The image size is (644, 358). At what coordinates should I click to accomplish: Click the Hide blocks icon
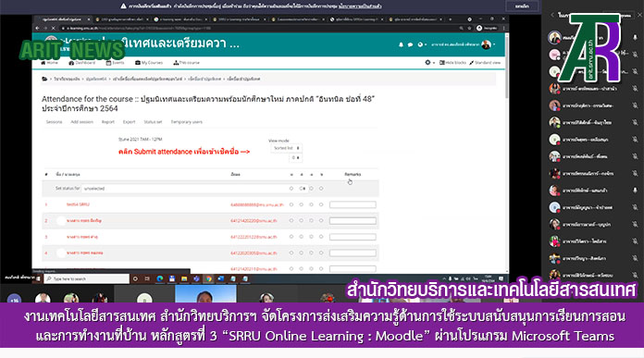point(442,62)
